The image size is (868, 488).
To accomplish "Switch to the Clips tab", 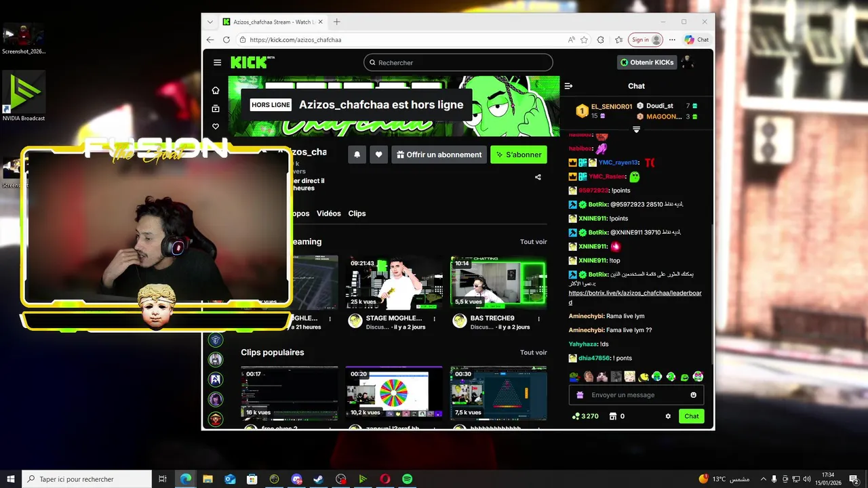I will (x=357, y=213).
